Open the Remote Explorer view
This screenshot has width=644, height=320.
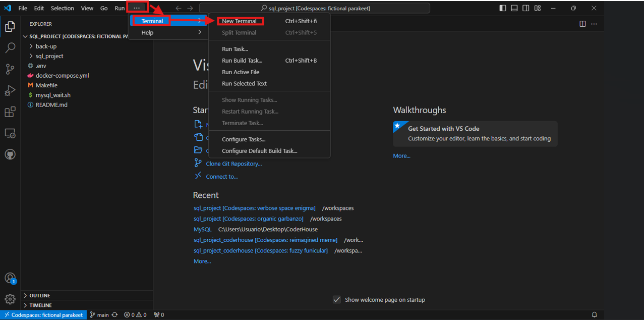pos(10,133)
